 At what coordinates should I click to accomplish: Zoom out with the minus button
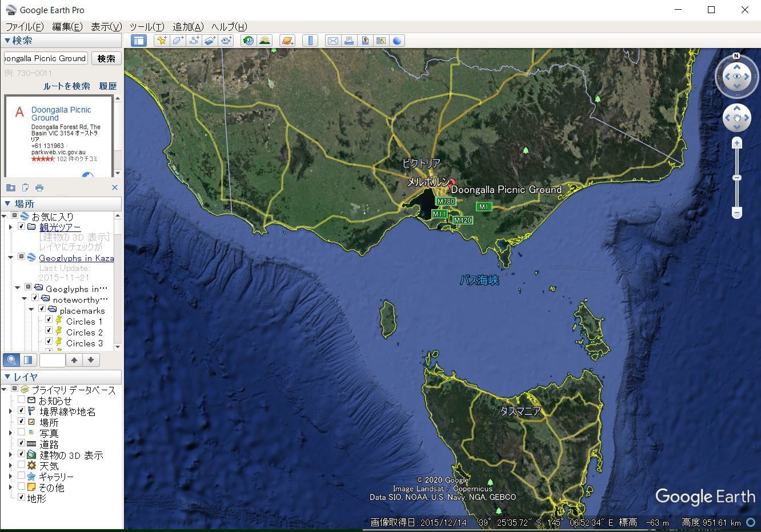point(737,213)
